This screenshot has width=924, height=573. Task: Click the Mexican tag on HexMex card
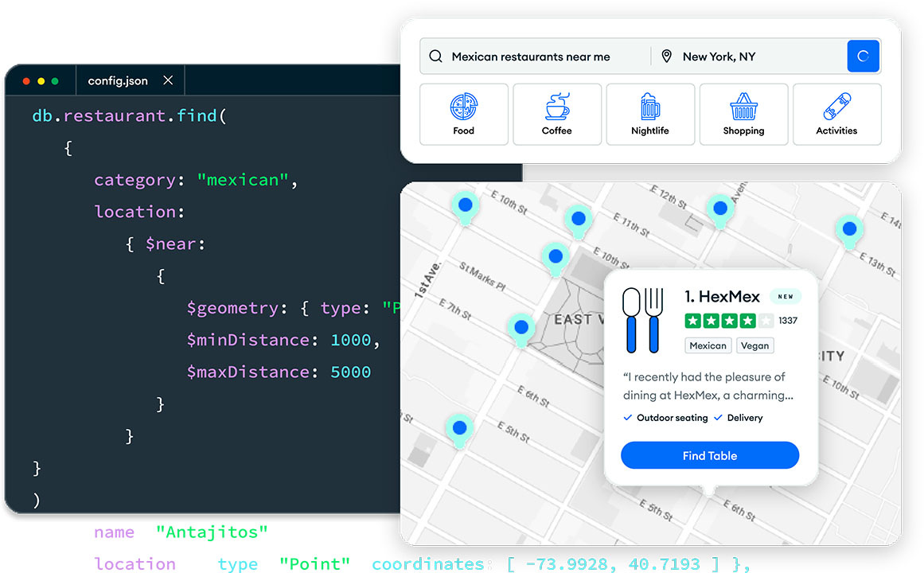[708, 345]
